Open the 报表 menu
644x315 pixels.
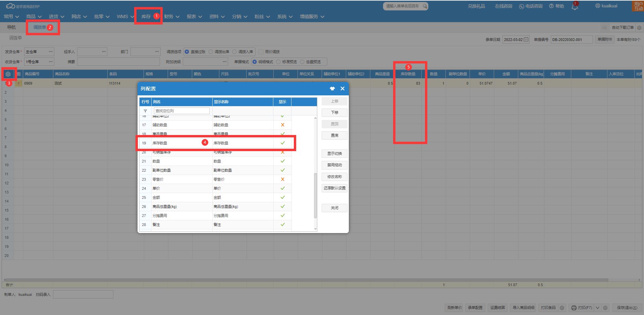[x=194, y=16]
